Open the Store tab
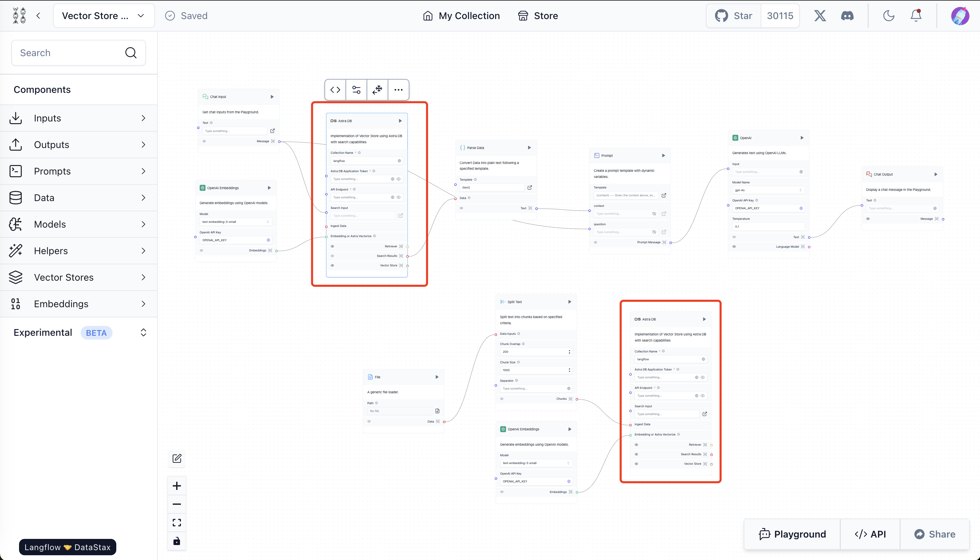This screenshot has height=560, width=980. tap(538, 16)
